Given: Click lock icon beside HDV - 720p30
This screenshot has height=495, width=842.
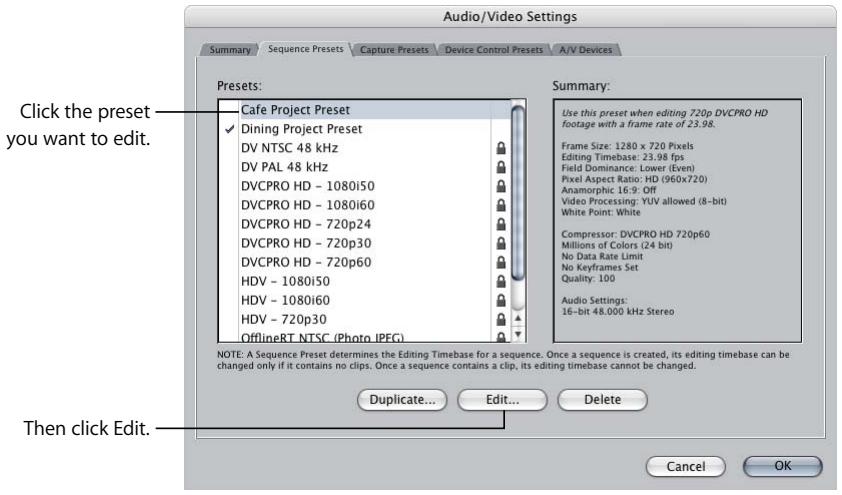Looking at the screenshot, I should tap(500, 319).
